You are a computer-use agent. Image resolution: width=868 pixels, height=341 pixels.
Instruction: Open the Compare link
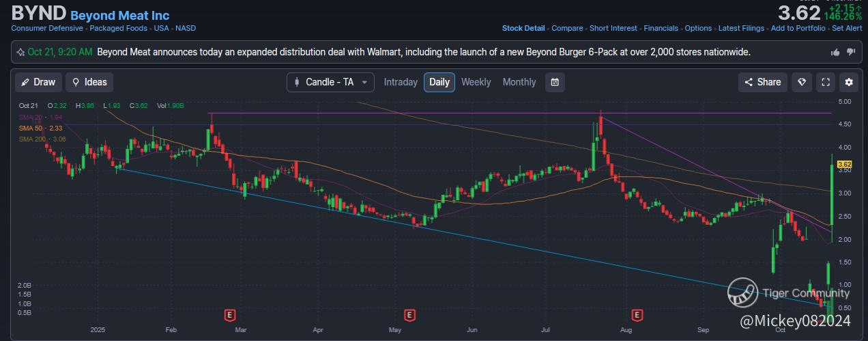(567, 28)
